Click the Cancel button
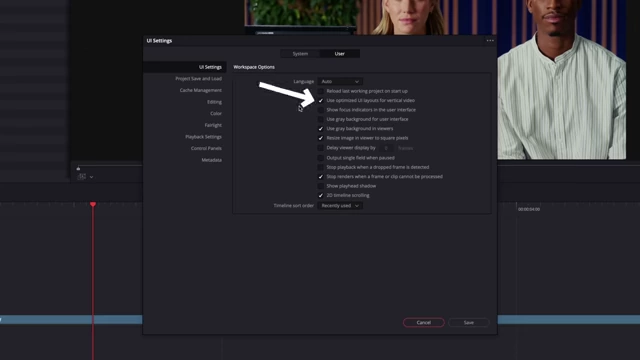The height and width of the screenshot is (360, 640). tap(423, 322)
